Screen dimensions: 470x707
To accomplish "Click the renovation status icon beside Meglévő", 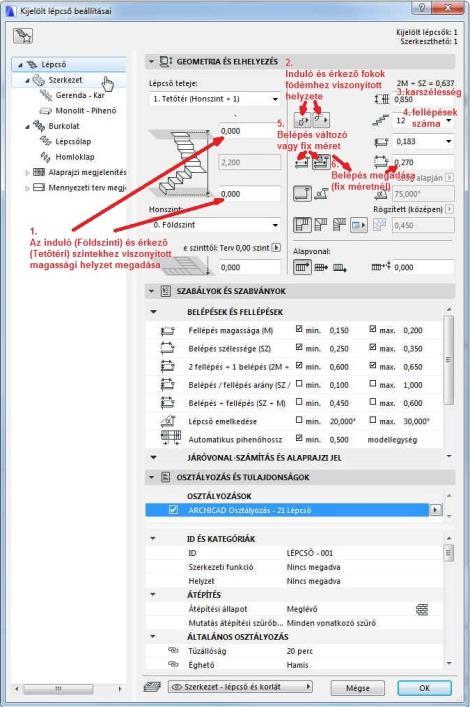I will (x=422, y=610).
